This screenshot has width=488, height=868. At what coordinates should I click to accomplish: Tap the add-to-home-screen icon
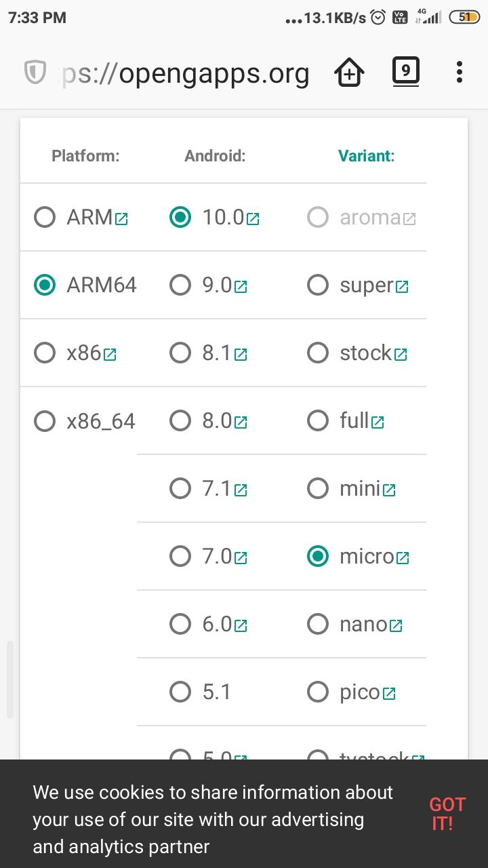point(350,73)
